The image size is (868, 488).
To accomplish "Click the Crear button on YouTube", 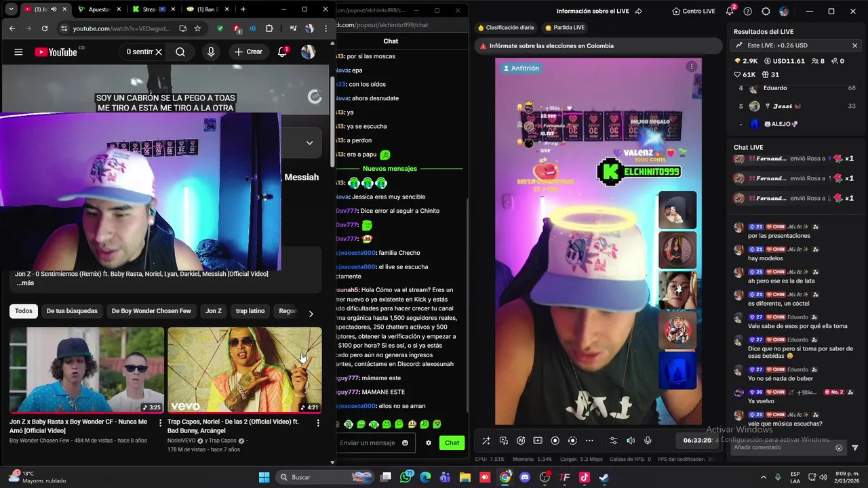I will (x=248, y=52).
